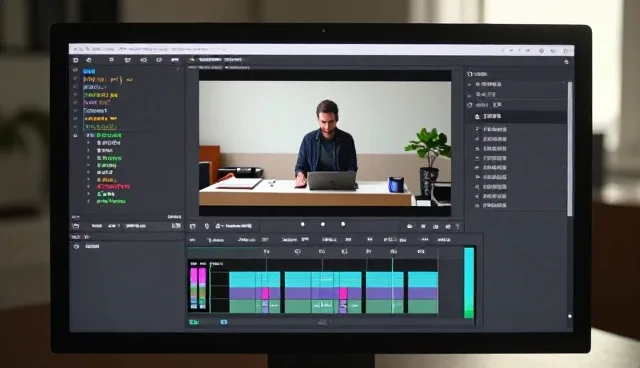Click the round clock-like marker on the timeline ruler
The height and width of the screenshot is (368, 640).
click(297, 252)
